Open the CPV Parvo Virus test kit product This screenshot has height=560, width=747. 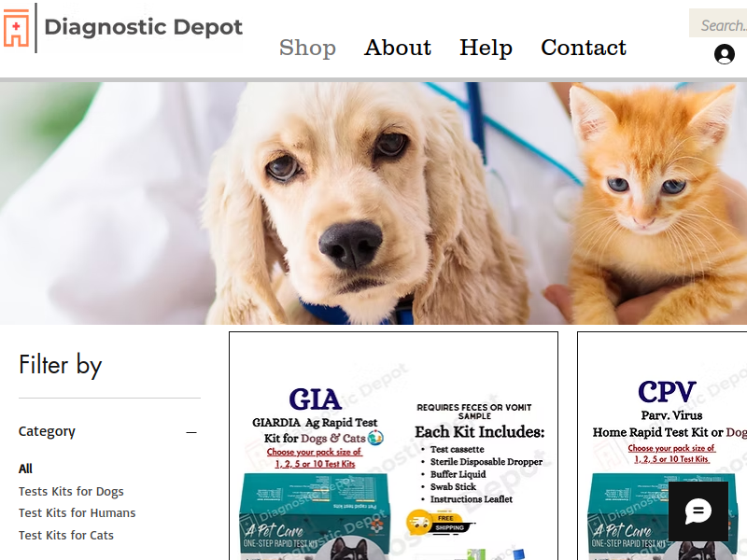coord(662,446)
